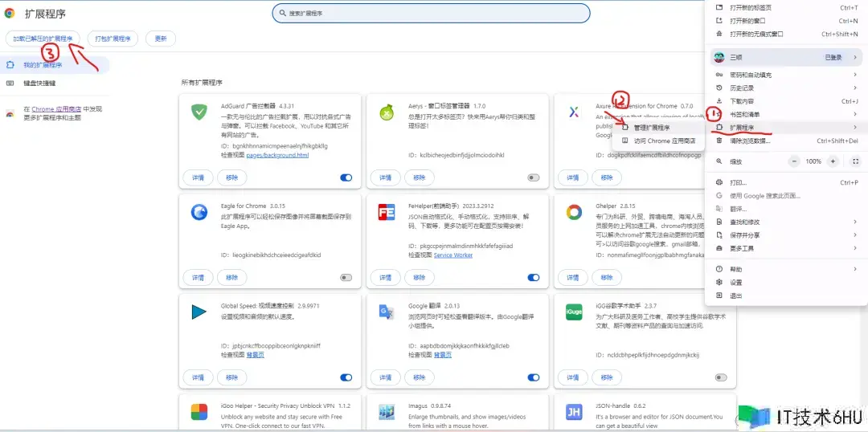This screenshot has width=868, height=432.
Task: Disable the Google 翻译 toggle
Action: [x=534, y=377]
